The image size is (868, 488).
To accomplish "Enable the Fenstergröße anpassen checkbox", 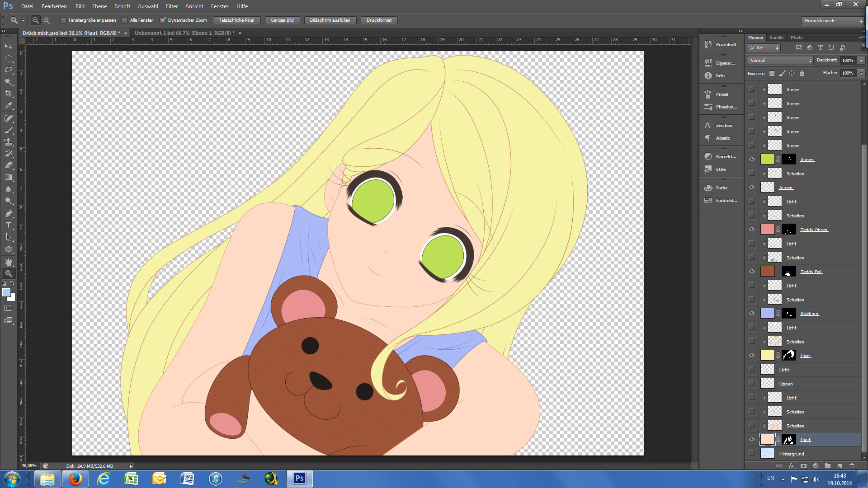I will point(63,20).
